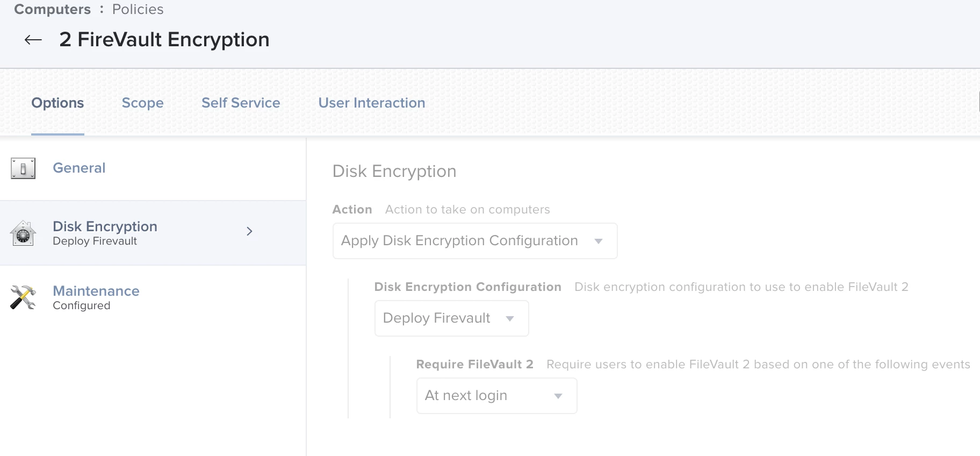
Task: Click the Disk Encryption vault icon
Action: (23, 233)
